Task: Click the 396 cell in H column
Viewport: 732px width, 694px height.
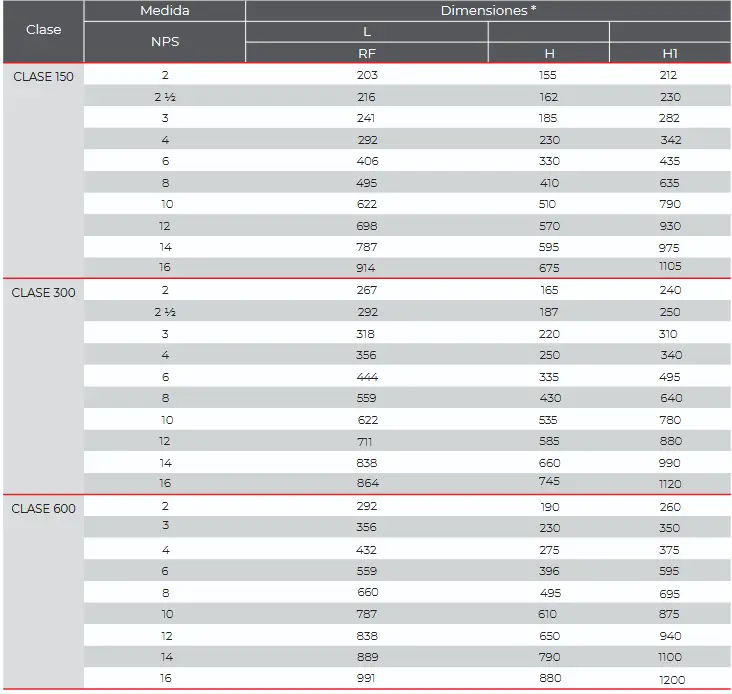Action: click(x=550, y=571)
